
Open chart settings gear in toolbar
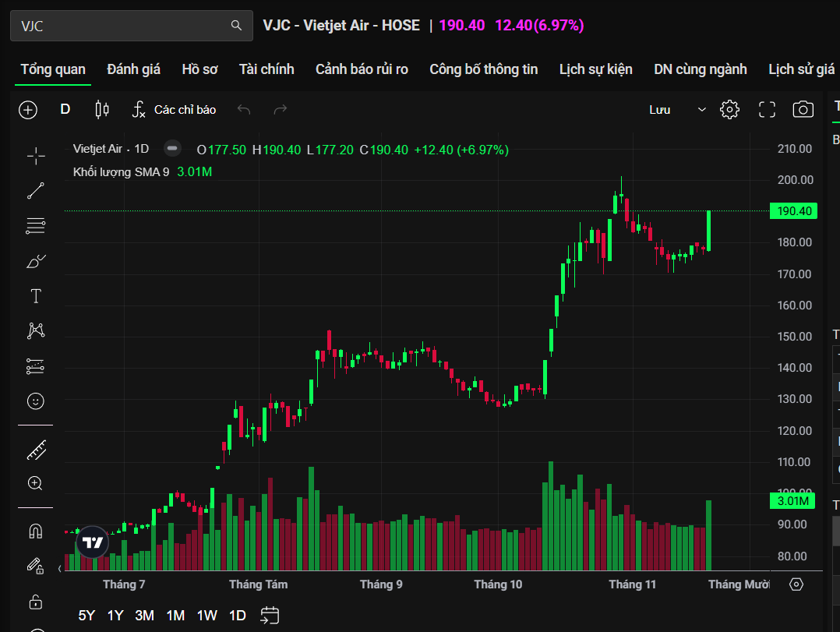(729, 110)
